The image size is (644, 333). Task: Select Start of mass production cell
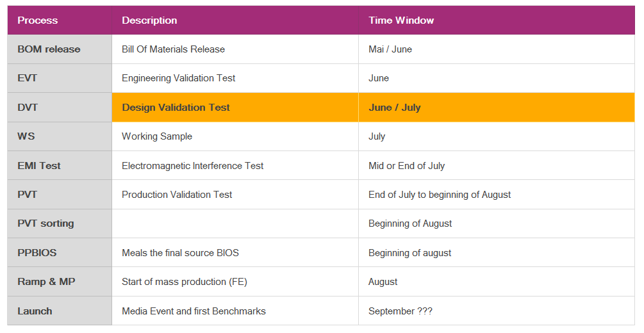[x=184, y=282]
